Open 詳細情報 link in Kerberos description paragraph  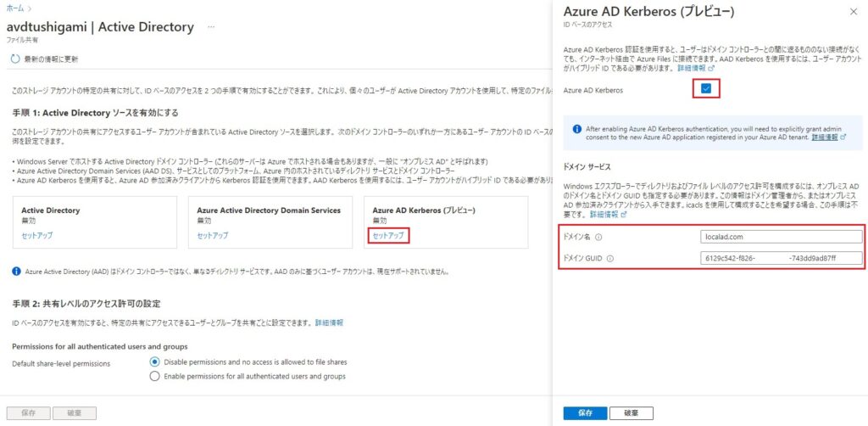point(696,69)
